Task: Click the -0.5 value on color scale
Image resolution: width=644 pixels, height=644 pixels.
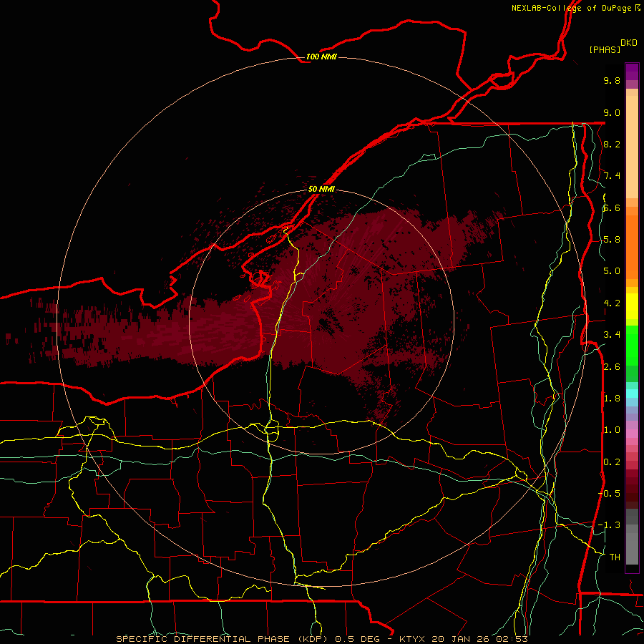Action: (610, 493)
